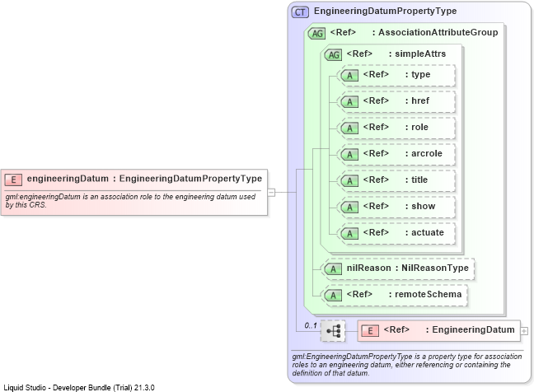The height and width of the screenshot is (392, 534).
Task: Click the Liquid Studio trial footer text
Action: [x=79, y=388]
